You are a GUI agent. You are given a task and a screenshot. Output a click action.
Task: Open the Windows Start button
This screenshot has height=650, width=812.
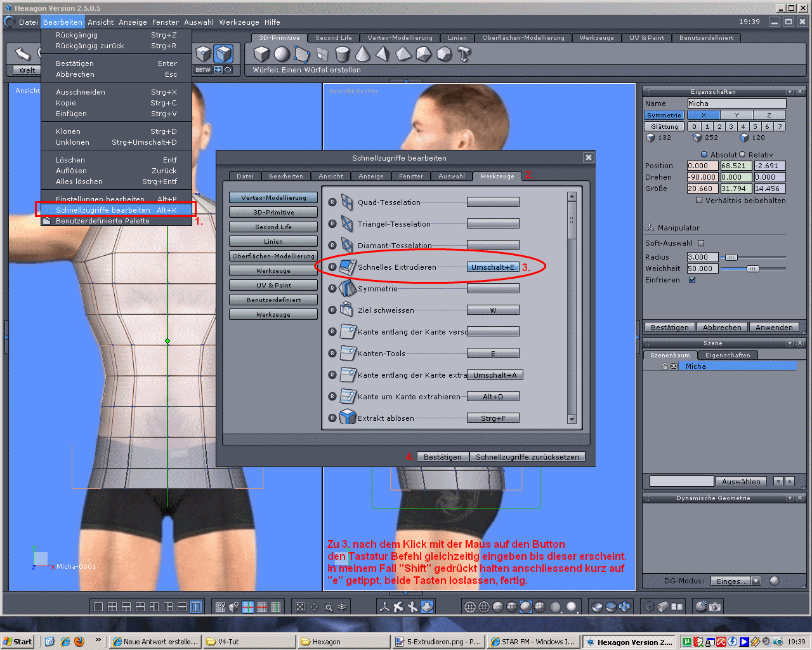point(18,642)
